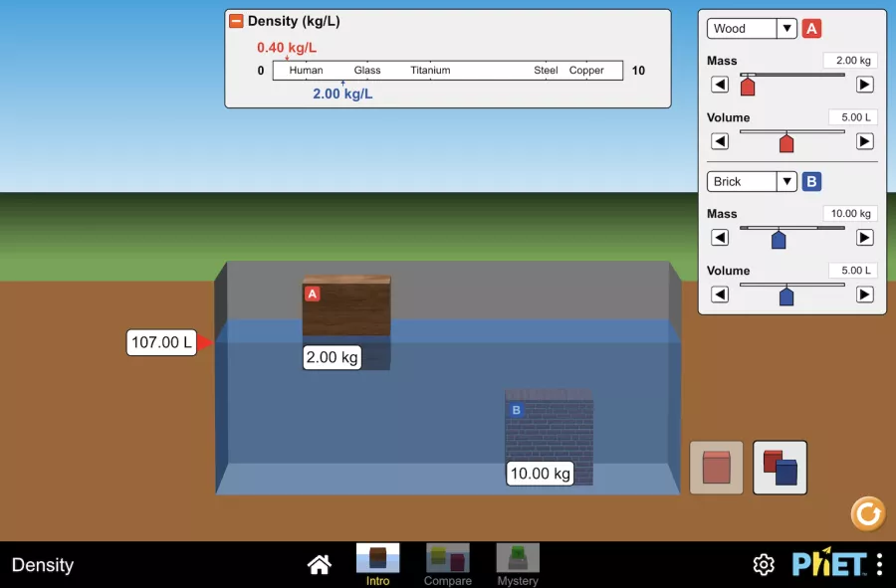This screenshot has height=588, width=896.
Task: Increase block A mass with right arrow
Action: tap(864, 85)
